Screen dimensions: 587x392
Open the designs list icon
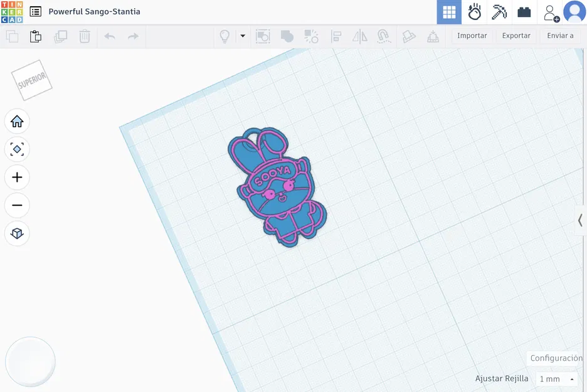click(36, 12)
